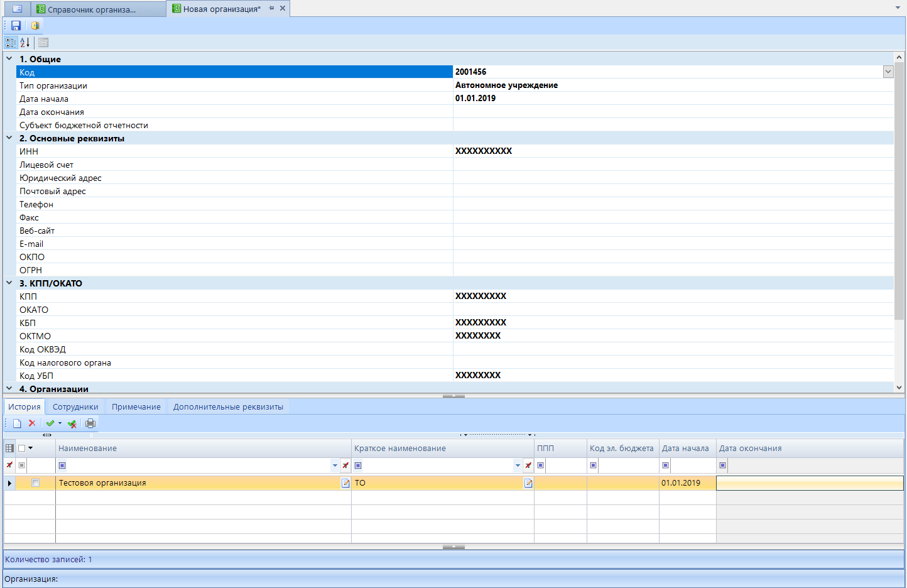Sort the grid by Наименование column header
Viewport: 907px width, 588px height.
(204, 449)
